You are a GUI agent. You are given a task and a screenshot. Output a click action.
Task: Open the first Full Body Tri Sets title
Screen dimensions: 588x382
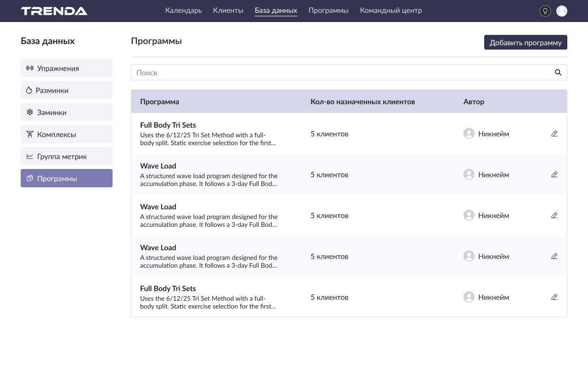point(168,125)
